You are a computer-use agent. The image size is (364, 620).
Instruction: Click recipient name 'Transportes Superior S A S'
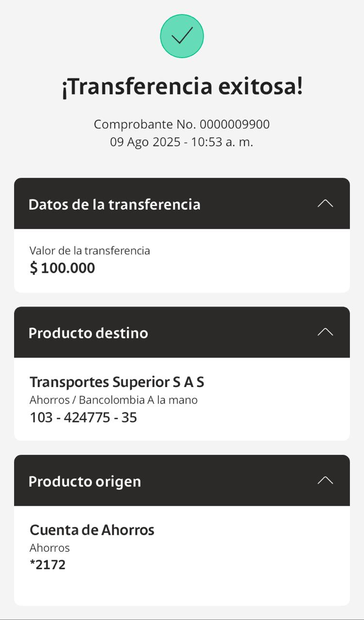(117, 382)
